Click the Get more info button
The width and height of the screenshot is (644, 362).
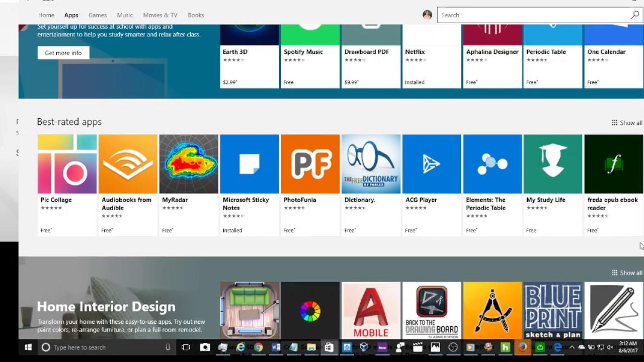pyautogui.click(x=63, y=53)
